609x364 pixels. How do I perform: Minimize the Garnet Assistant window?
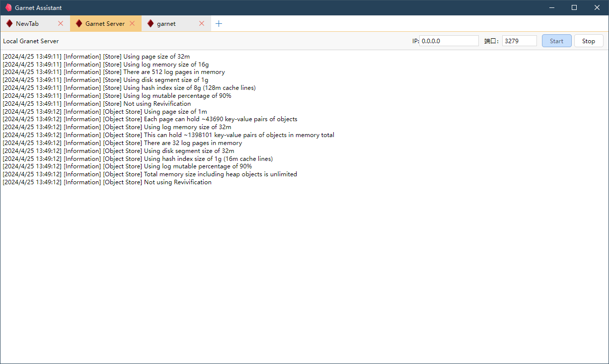click(x=551, y=7)
